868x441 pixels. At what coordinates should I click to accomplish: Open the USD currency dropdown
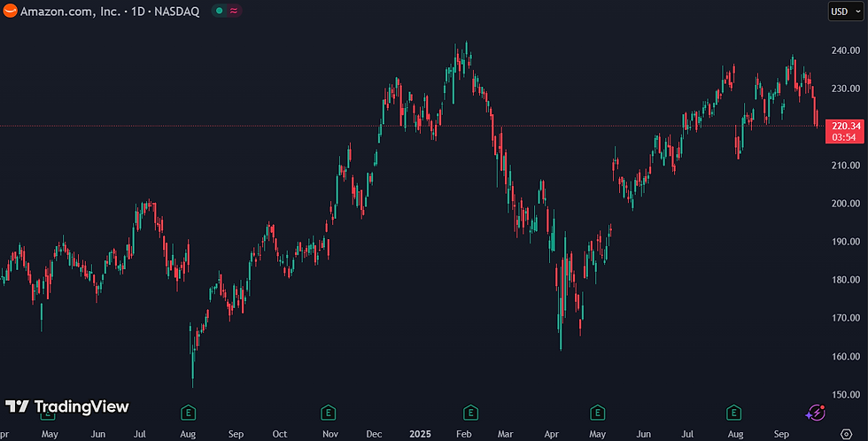click(845, 11)
